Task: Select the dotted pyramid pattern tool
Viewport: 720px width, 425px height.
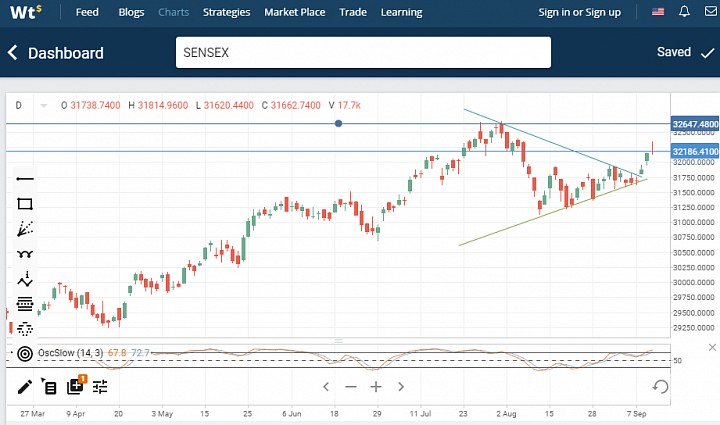Action: pos(25,328)
